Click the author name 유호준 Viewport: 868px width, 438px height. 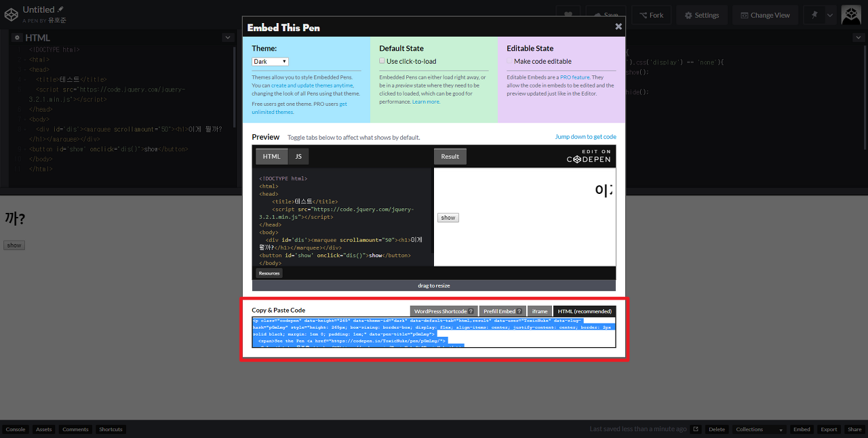point(57,20)
